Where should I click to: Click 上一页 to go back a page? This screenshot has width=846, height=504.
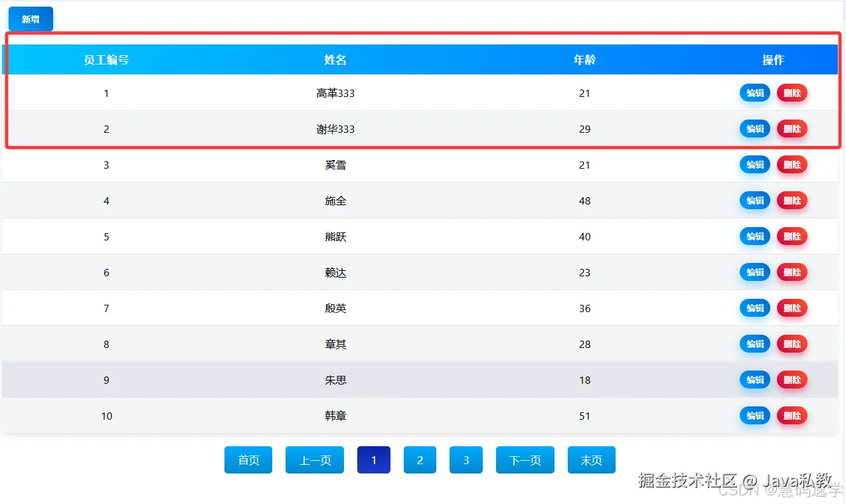point(314,460)
